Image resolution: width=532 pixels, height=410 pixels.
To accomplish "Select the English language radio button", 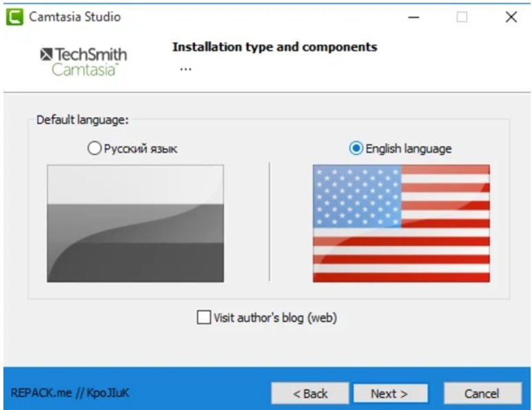I will pos(356,148).
